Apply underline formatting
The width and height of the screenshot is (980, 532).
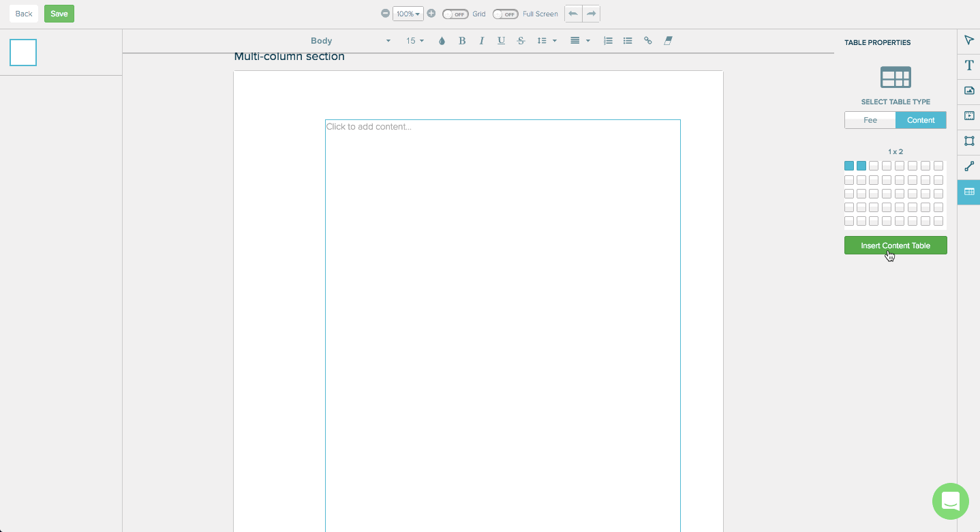(501, 40)
